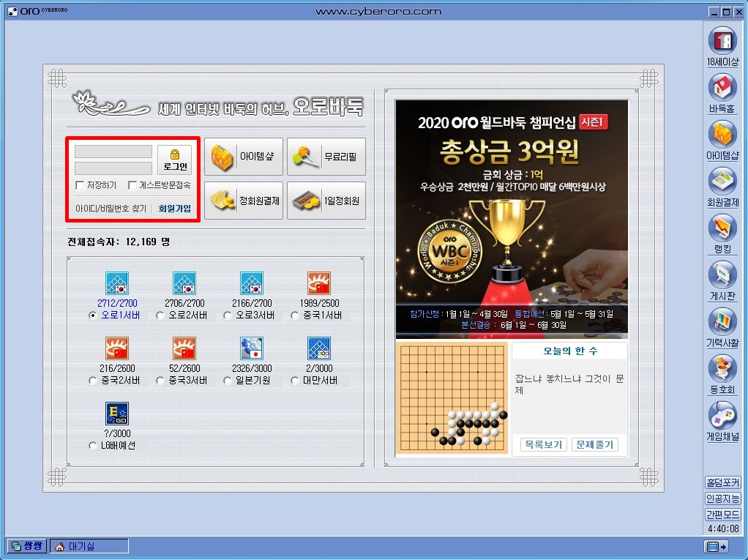Open the 무료리필 button
748x560 pixels.
[326, 157]
